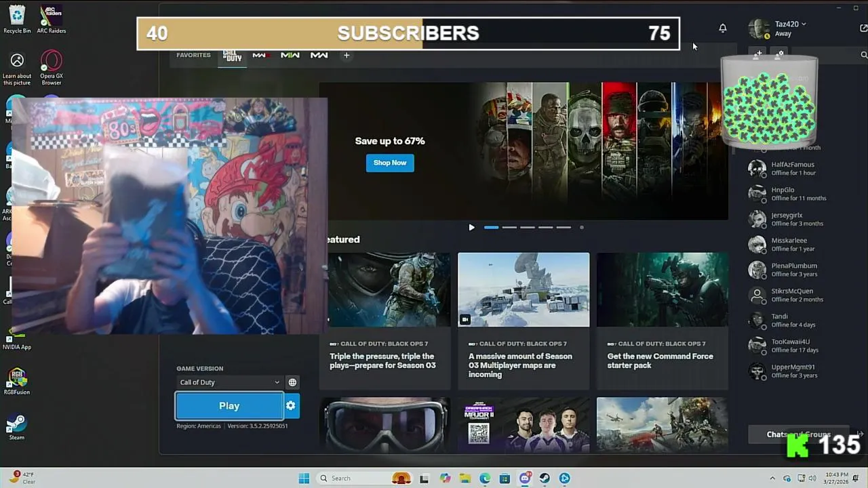The height and width of the screenshot is (488, 868).
Task: Click 'Triple the pressure, triple the plays' headline
Action: [x=382, y=361]
